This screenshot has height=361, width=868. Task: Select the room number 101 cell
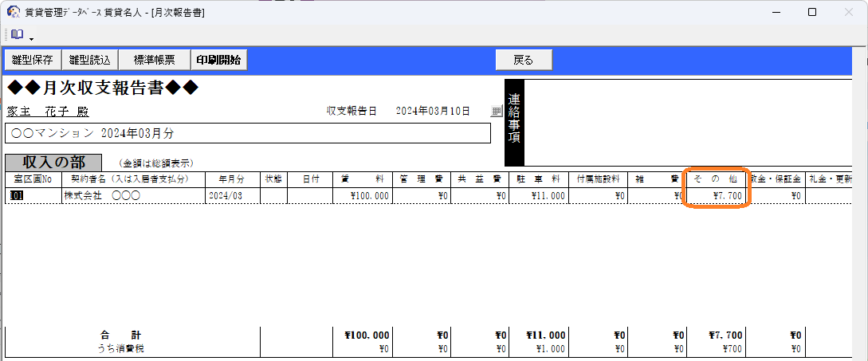pos(33,195)
